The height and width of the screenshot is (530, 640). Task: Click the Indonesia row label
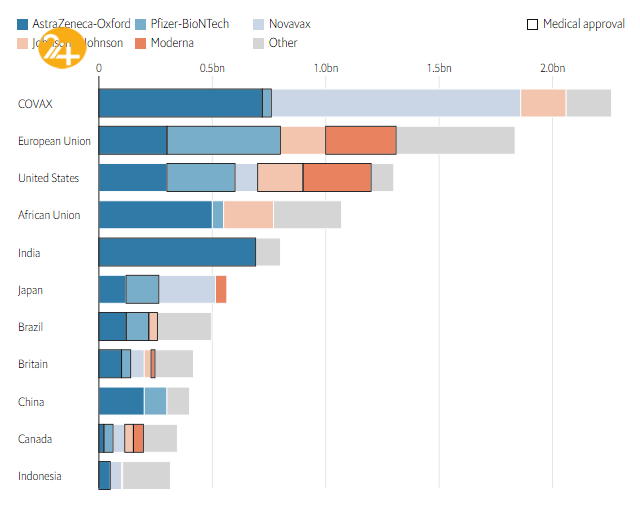point(40,476)
